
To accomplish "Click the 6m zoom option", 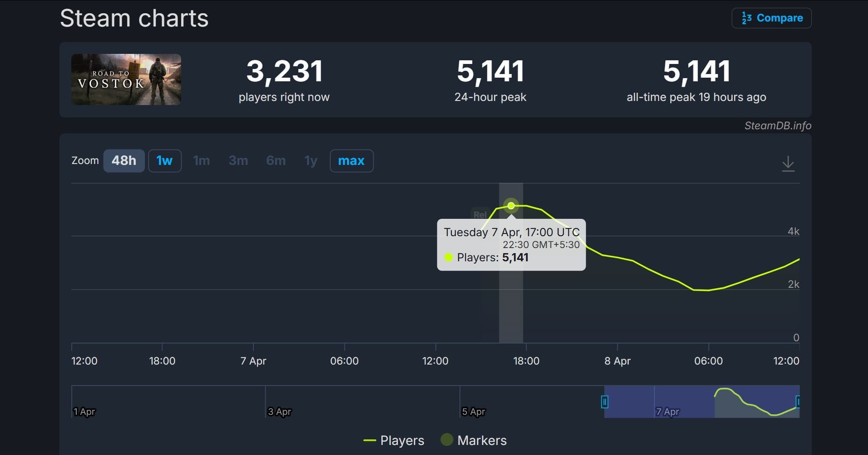I will (x=276, y=161).
